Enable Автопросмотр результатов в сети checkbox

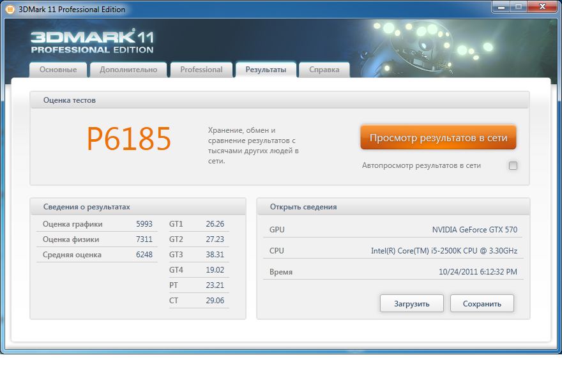point(513,165)
